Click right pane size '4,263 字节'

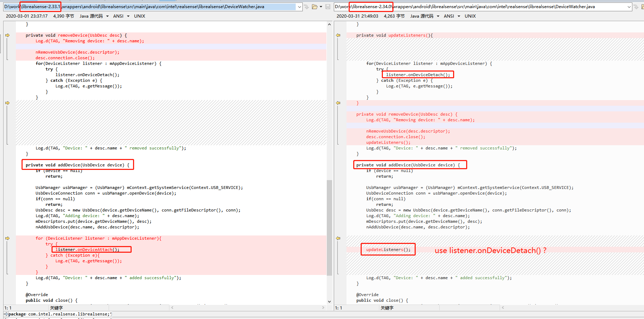click(x=394, y=16)
